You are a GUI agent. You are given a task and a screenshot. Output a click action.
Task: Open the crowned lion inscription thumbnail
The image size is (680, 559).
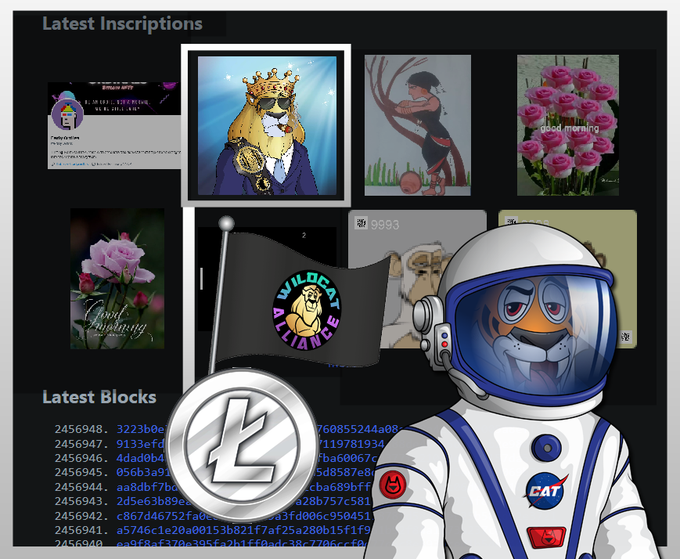pos(267,125)
